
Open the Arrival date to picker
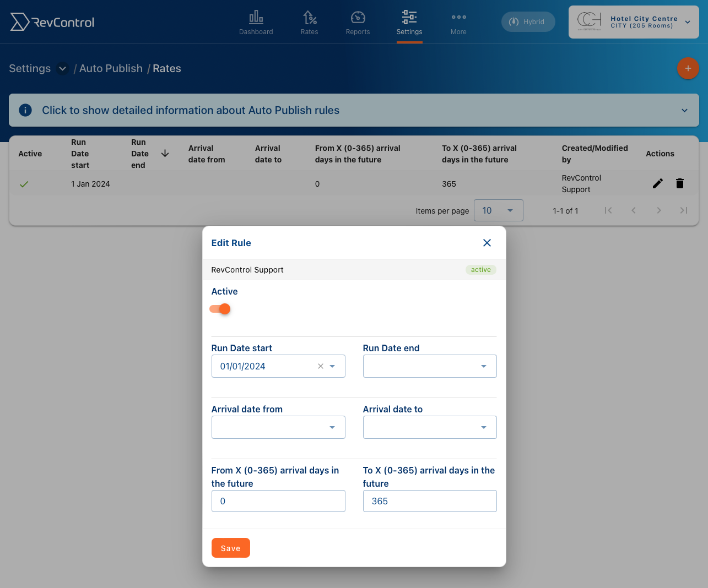[x=430, y=427]
